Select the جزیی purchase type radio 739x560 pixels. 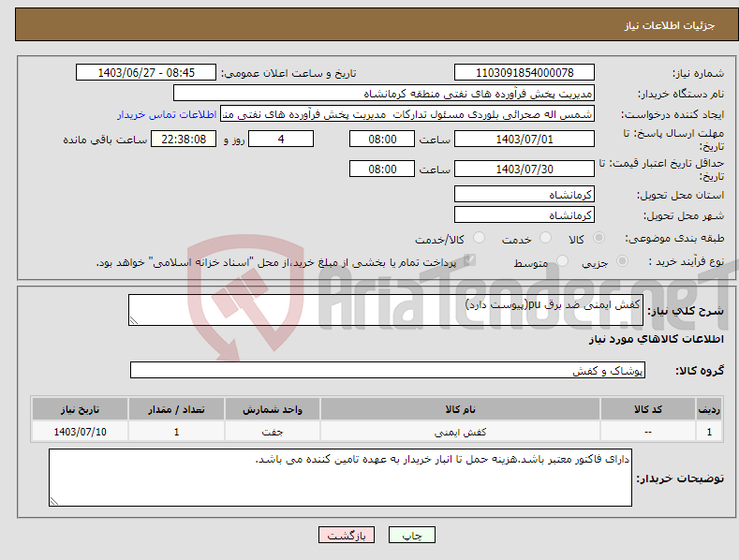(622, 260)
